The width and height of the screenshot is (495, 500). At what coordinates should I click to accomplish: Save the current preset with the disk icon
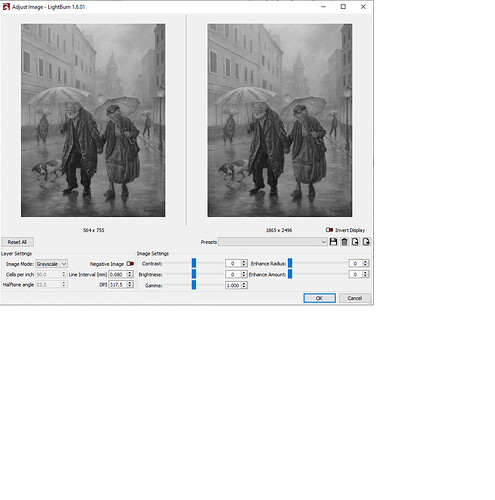(x=333, y=242)
